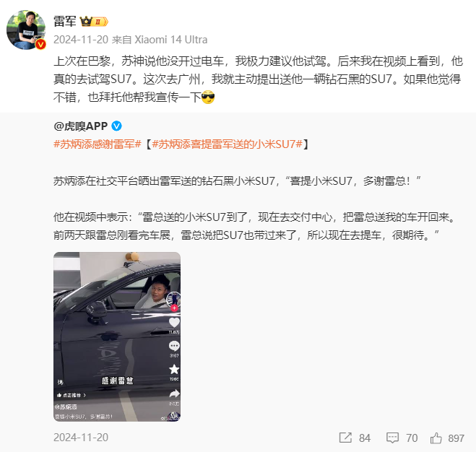Click the orange V verification badge on avatar
Screen dimensions: 476x452
point(40,44)
